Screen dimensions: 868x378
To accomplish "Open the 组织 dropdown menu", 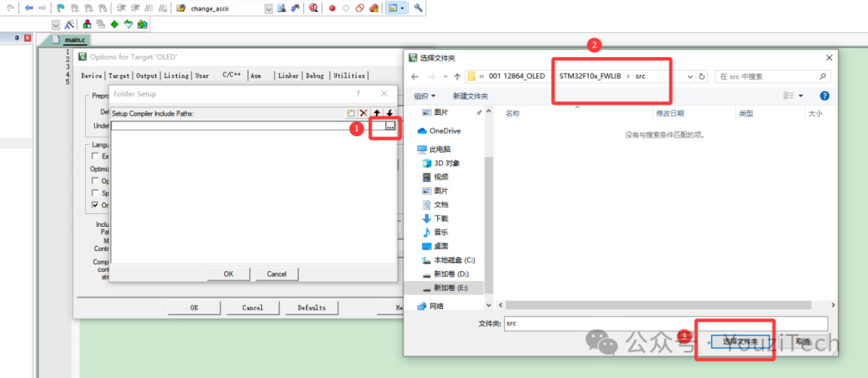I will click(424, 96).
